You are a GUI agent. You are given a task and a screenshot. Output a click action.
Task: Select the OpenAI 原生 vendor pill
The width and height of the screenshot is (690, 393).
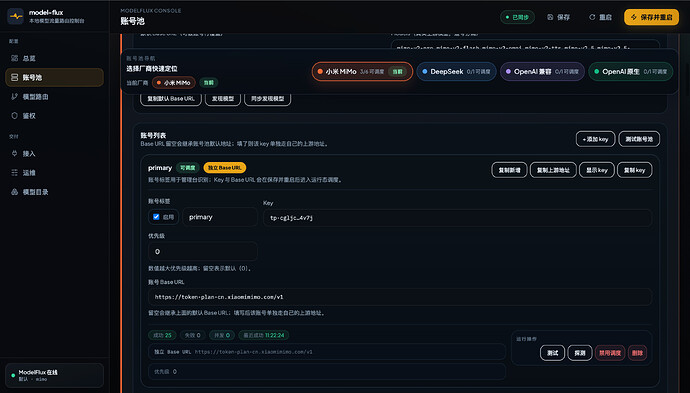coord(631,71)
